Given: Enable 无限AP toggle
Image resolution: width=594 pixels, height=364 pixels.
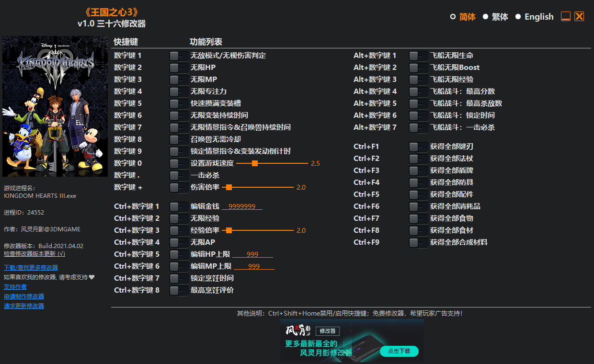Looking at the screenshot, I should pos(179,242).
